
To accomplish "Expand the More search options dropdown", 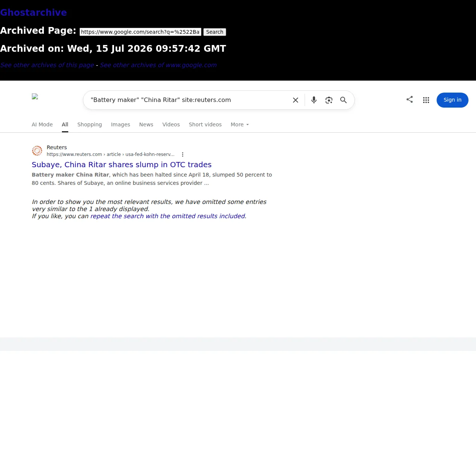I will point(240,124).
